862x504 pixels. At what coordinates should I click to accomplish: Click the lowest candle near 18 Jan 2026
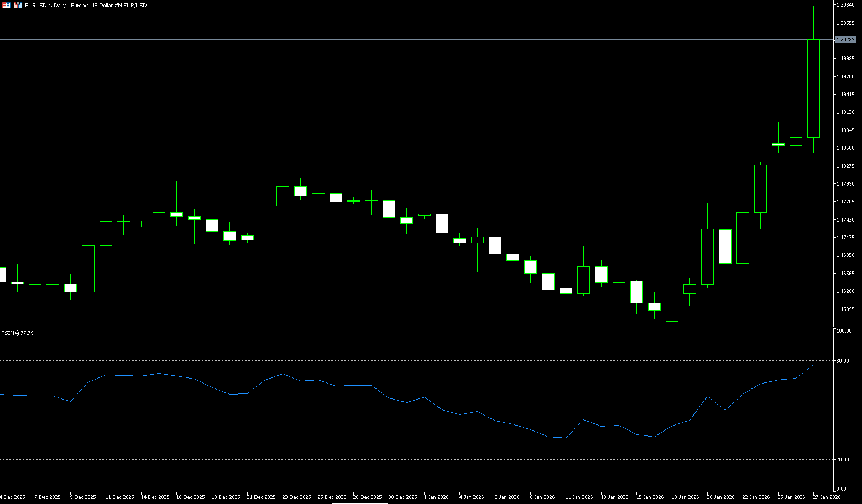(x=672, y=307)
